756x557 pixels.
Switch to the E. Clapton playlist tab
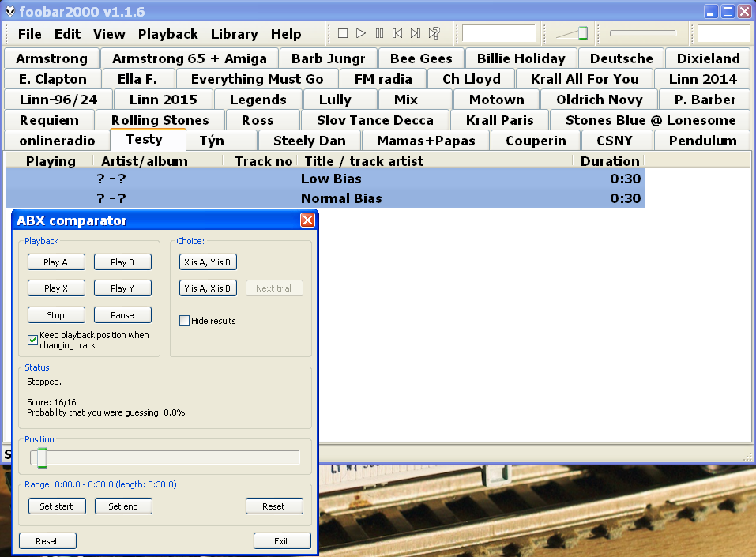pyautogui.click(x=53, y=79)
